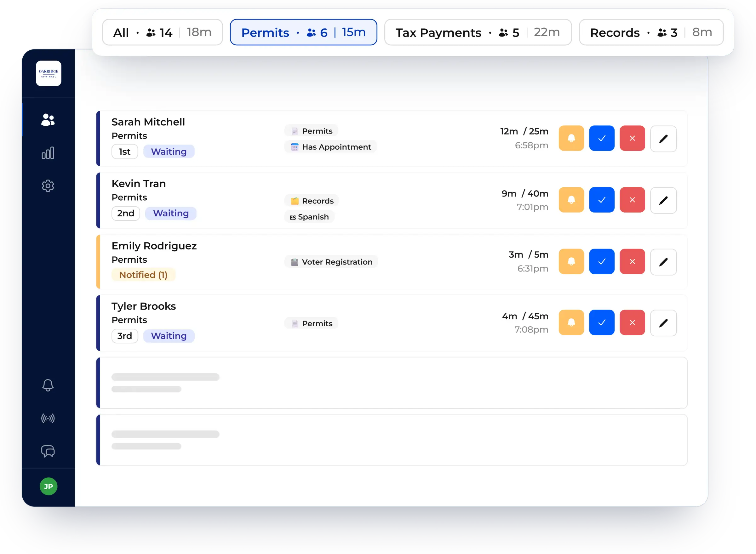756x554 pixels.
Task: Click Tyler Brooks's Waiting status badge
Action: click(x=169, y=336)
